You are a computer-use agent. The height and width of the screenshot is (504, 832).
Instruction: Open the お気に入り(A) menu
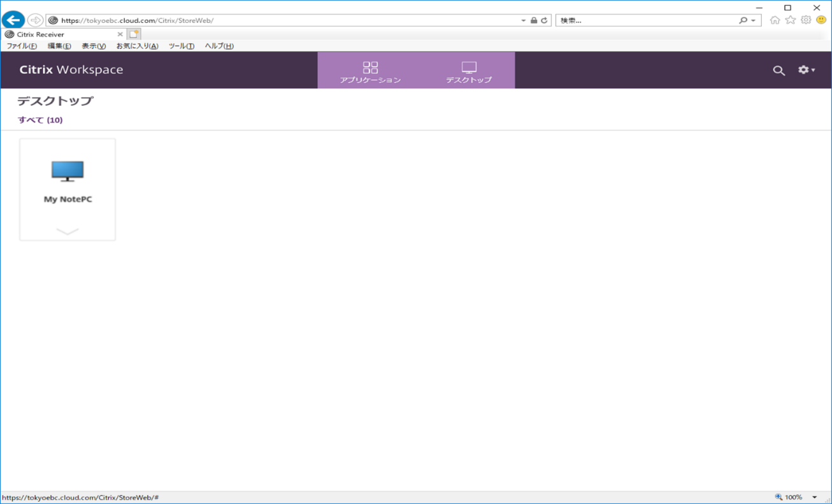click(137, 46)
